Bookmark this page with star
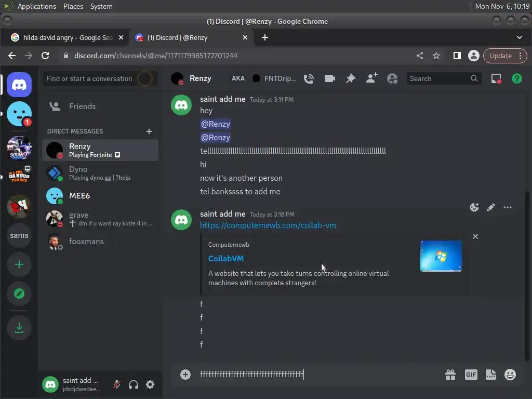The width and height of the screenshot is (532, 399). point(436,56)
